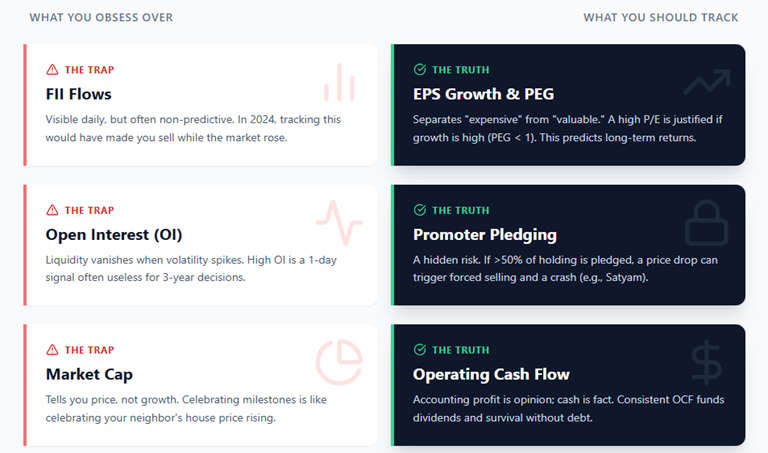Click the warning triangle beside FII Flows trap label

[52, 70]
